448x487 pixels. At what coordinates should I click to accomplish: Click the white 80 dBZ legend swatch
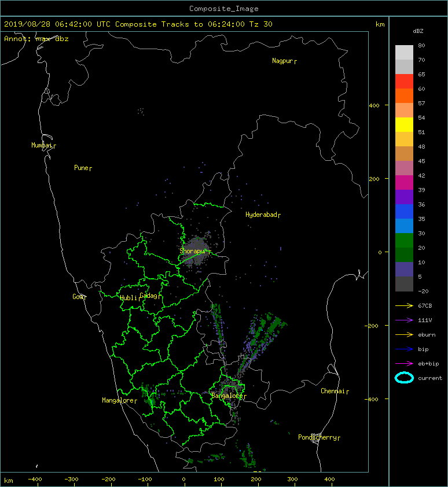(x=404, y=52)
